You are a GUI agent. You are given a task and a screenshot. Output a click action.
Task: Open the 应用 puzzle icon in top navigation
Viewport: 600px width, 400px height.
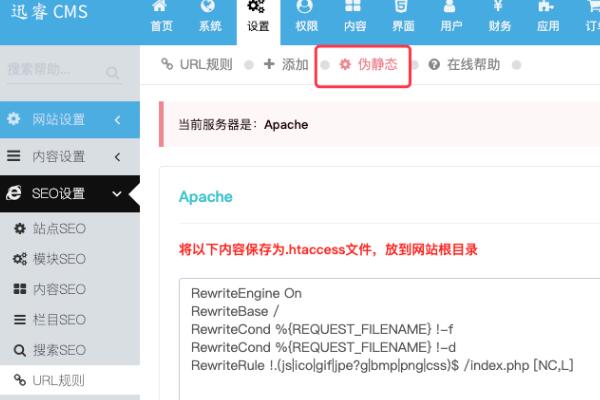[x=546, y=5]
